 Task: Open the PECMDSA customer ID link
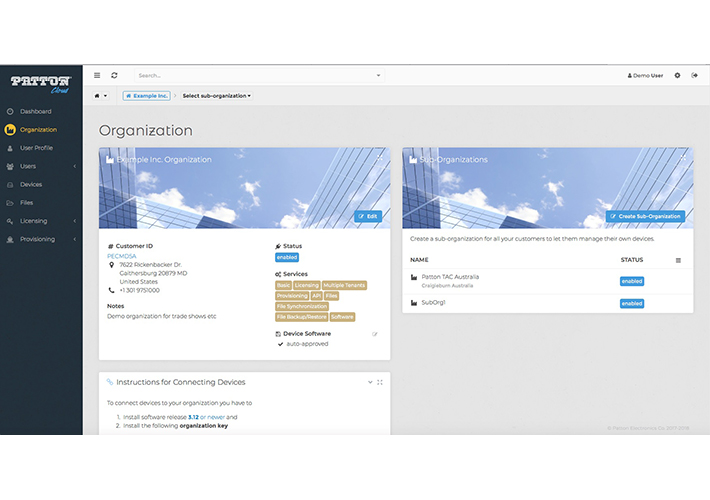121,256
